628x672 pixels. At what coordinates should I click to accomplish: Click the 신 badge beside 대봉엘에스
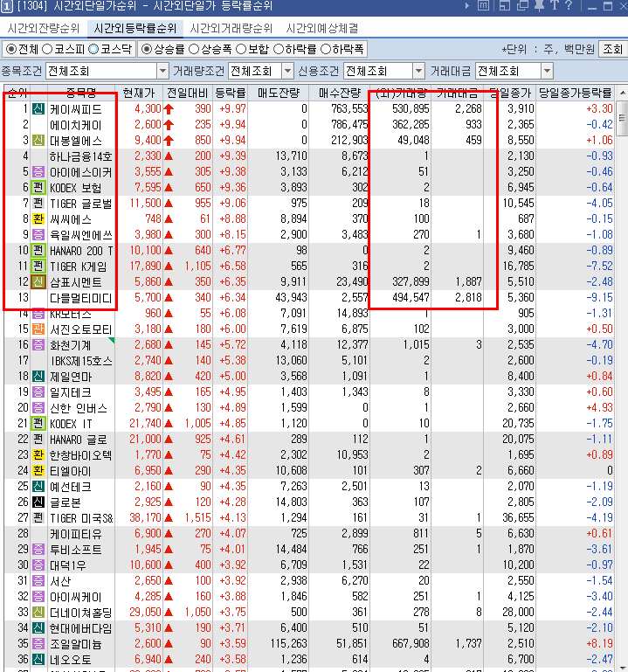click(x=38, y=140)
